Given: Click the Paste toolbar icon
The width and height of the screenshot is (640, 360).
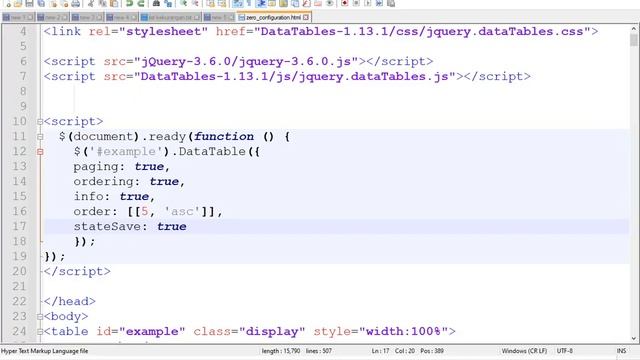Looking at the screenshot, I should 114,4.
